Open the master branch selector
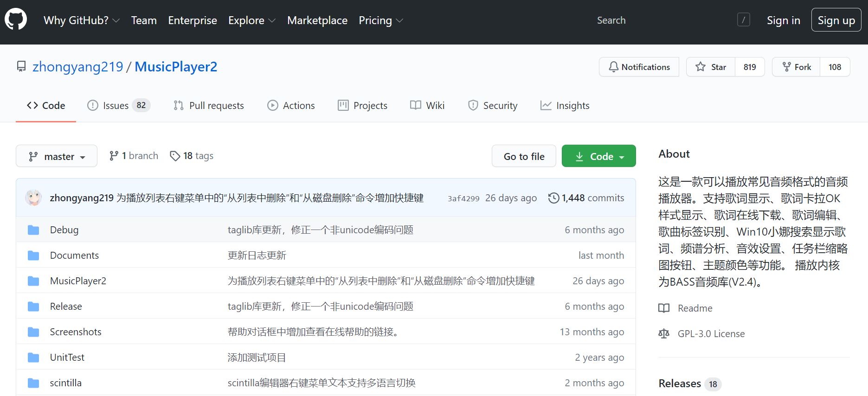The image size is (868, 396). [x=57, y=156]
